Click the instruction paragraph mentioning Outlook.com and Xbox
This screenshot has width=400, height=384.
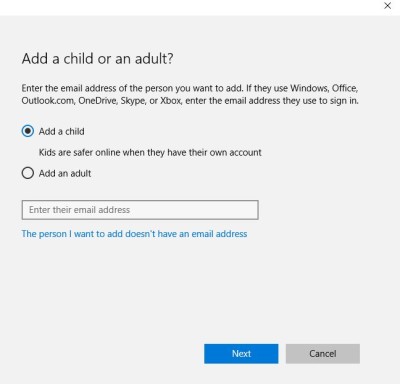190,94
